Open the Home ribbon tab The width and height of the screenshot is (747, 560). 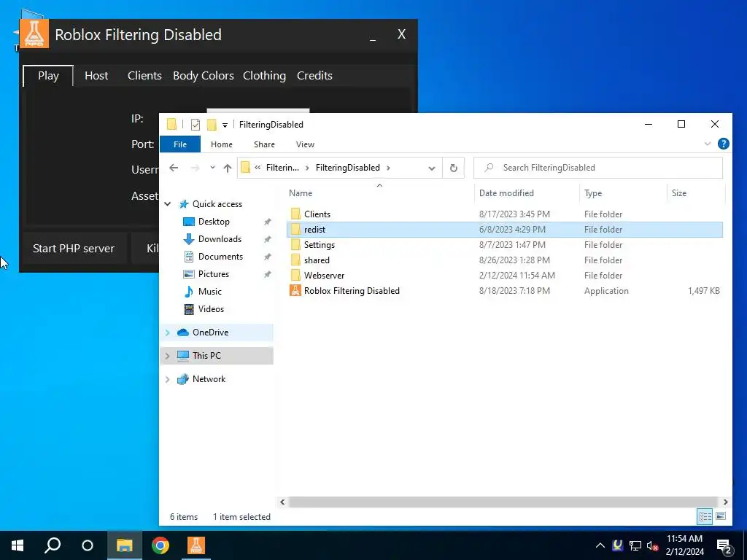[x=222, y=144]
